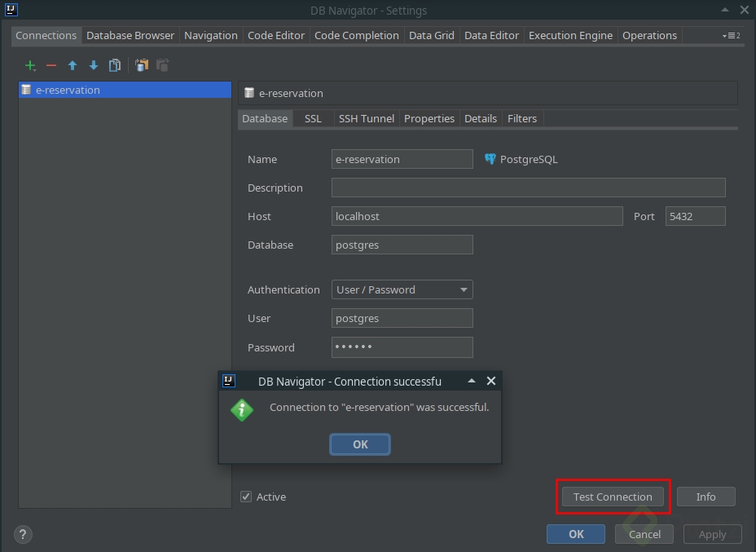This screenshot has height=552, width=756.
Task: Click the Test Connection button
Action: click(613, 497)
